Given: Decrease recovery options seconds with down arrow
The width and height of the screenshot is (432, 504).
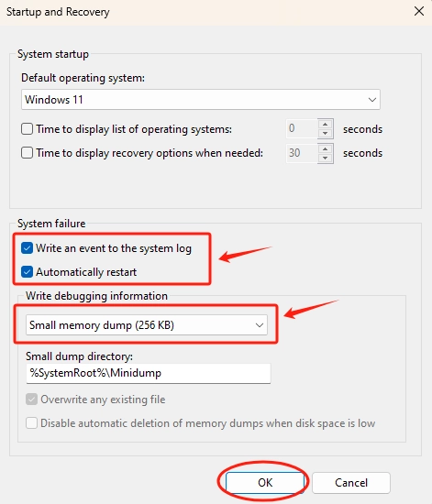Looking at the screenshot, I should pos(326,159).
